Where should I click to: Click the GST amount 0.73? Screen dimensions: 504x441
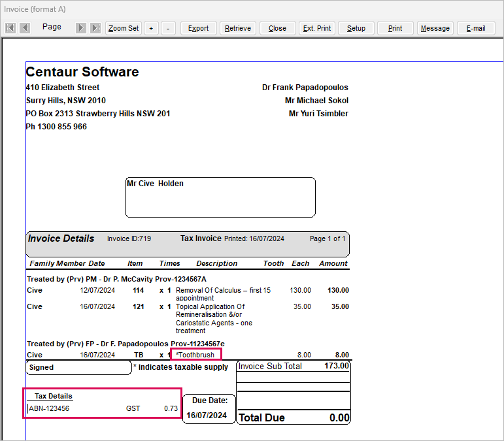pos(171,408)
